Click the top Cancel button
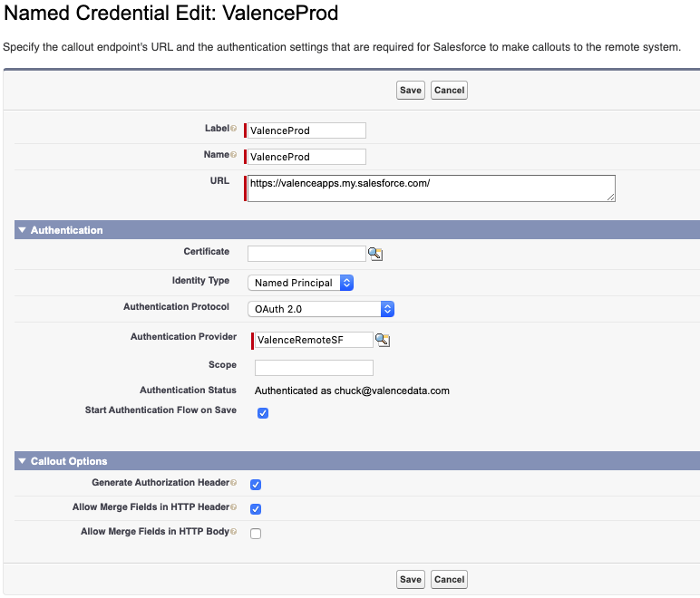The image size is (700, 598). tap(449, 90)
